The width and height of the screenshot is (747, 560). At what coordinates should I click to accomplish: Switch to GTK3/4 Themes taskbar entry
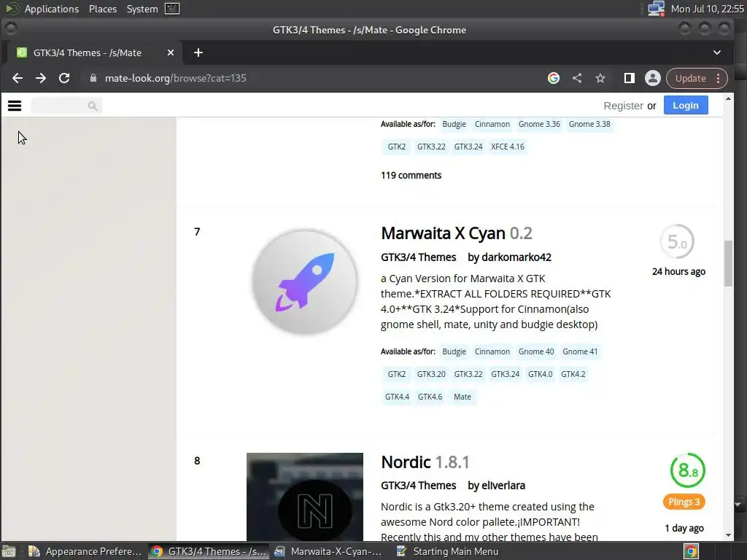click(208, 551)
